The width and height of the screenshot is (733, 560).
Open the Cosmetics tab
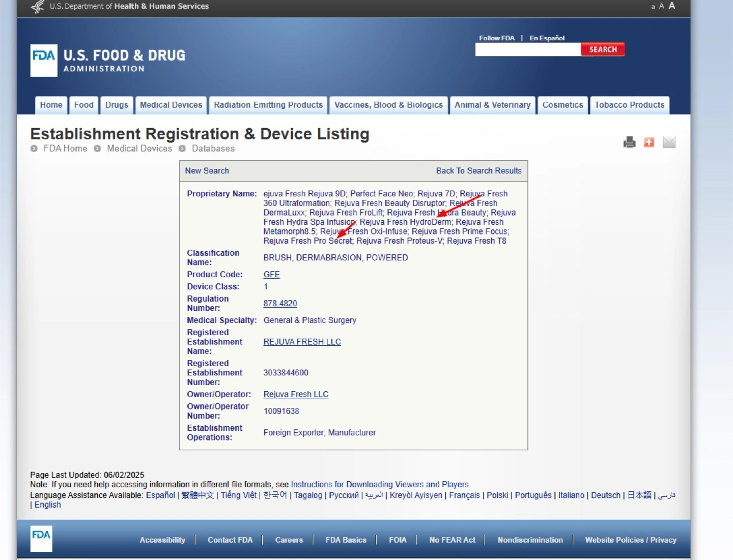(x=562, y=105)
